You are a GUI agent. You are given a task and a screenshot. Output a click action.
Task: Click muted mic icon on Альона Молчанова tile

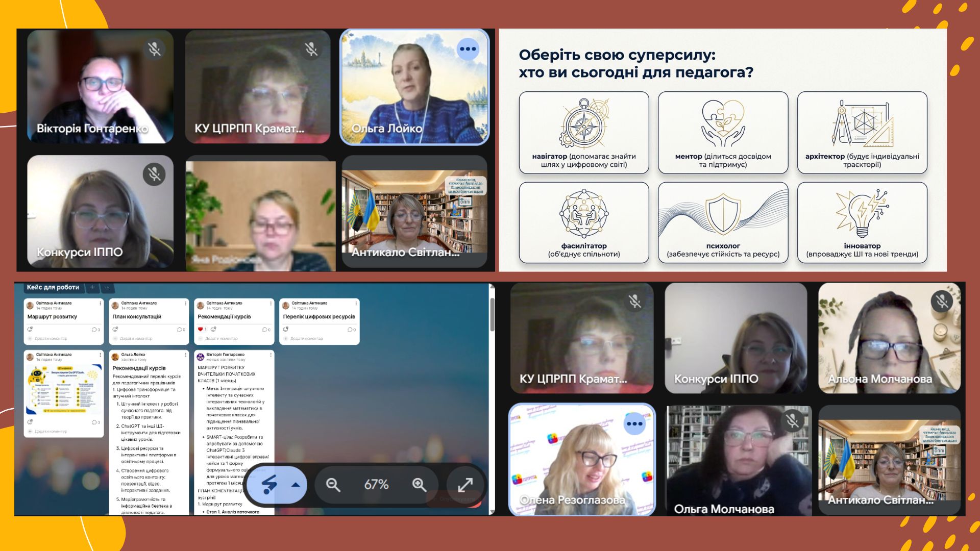click(x=942, y=302)
